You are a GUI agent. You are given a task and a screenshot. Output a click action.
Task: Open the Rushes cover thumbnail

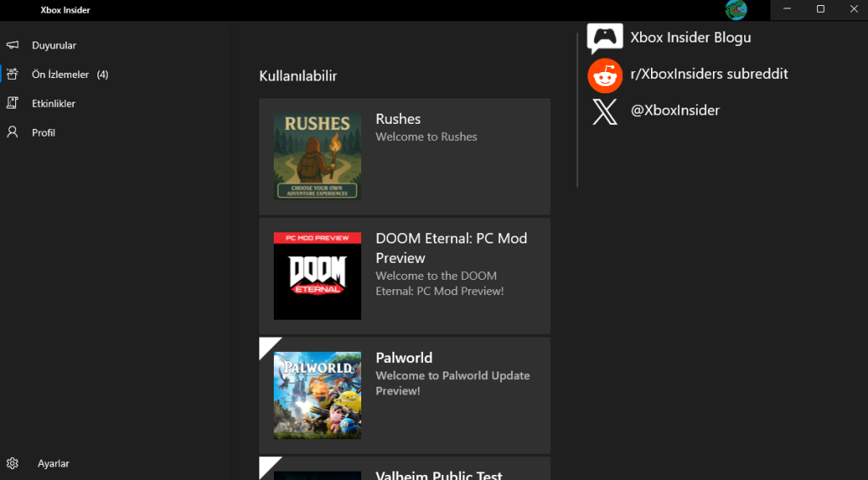point(317,156)
